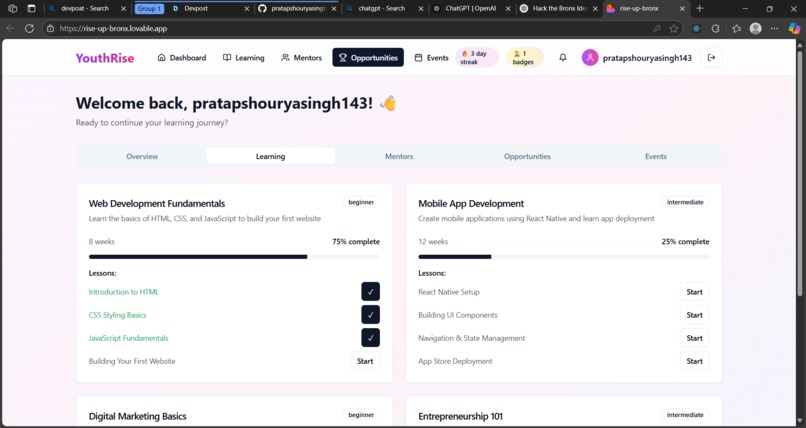Viewport: 806px width, 428px height.
Task: Start Building UI Components lesson
Action: tap(694, 315)
